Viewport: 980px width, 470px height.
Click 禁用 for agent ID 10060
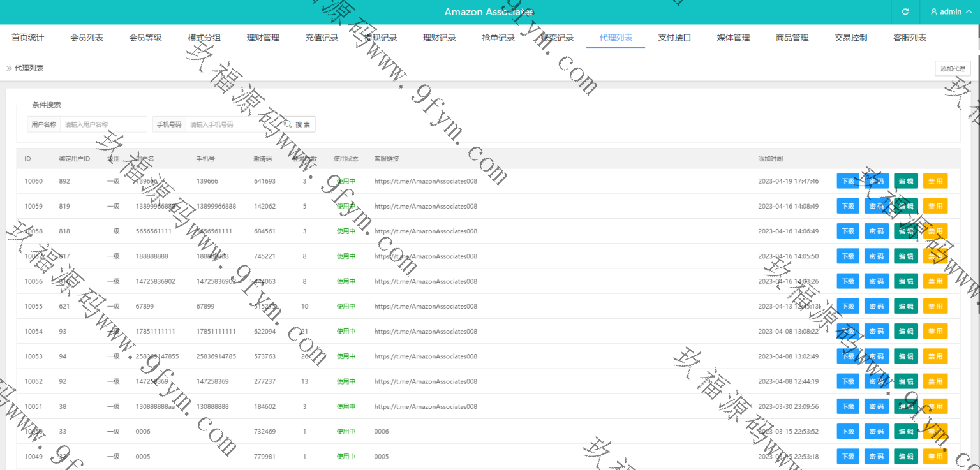click(x=935, y=181)
